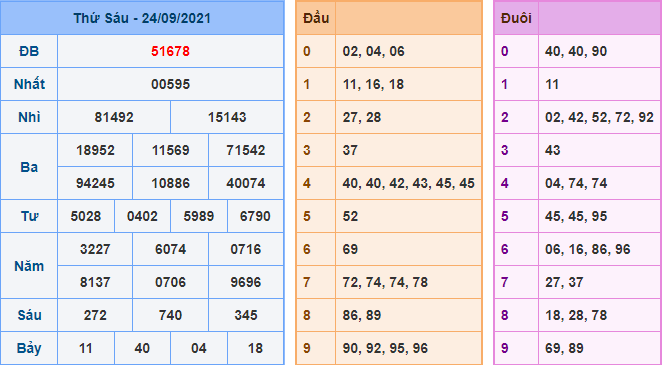Image resolution: width=662 pixels, height=365 pixels.
Task: Click the Đầu values 86, 89
Action: (x=362, y=315)
